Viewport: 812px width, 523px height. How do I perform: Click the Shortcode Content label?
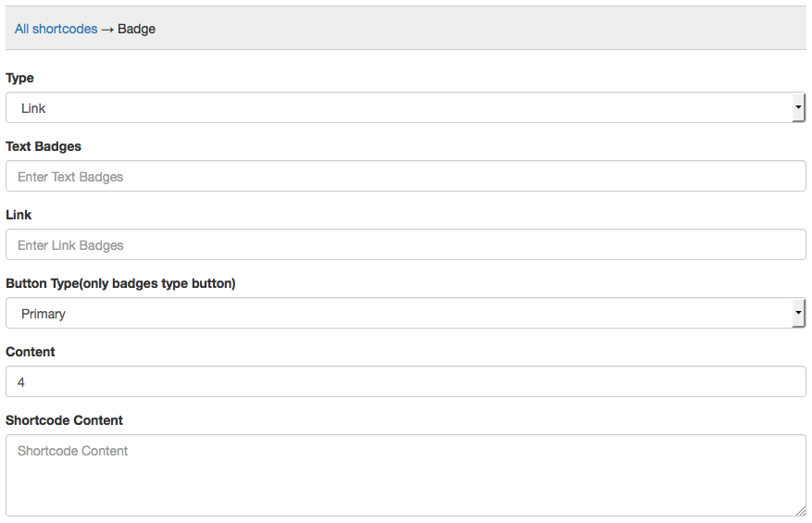[64, 420]
